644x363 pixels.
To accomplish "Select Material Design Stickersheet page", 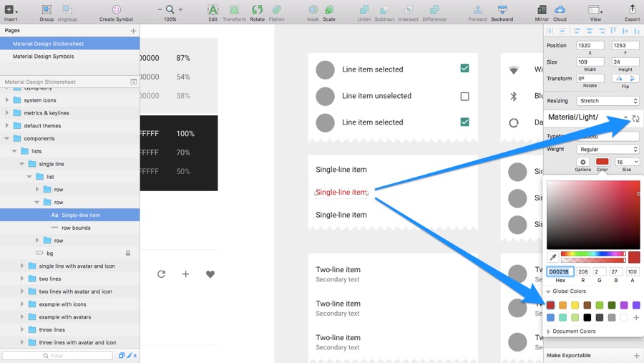I will [x=70, y=44].
